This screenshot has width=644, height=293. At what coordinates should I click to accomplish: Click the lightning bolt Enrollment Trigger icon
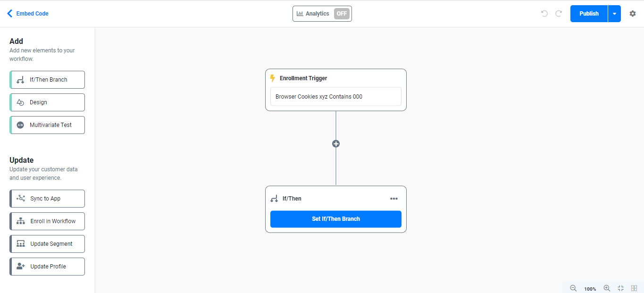[272, 78]
